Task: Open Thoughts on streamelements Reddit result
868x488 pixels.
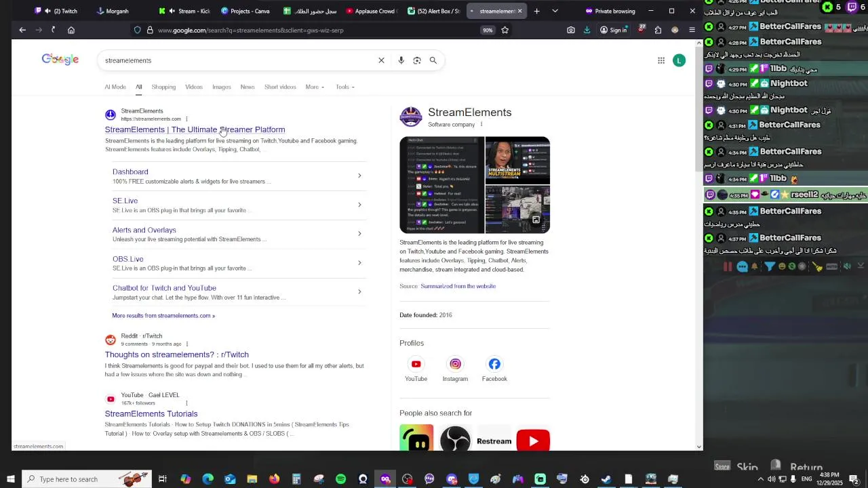Action: [176, 354]
